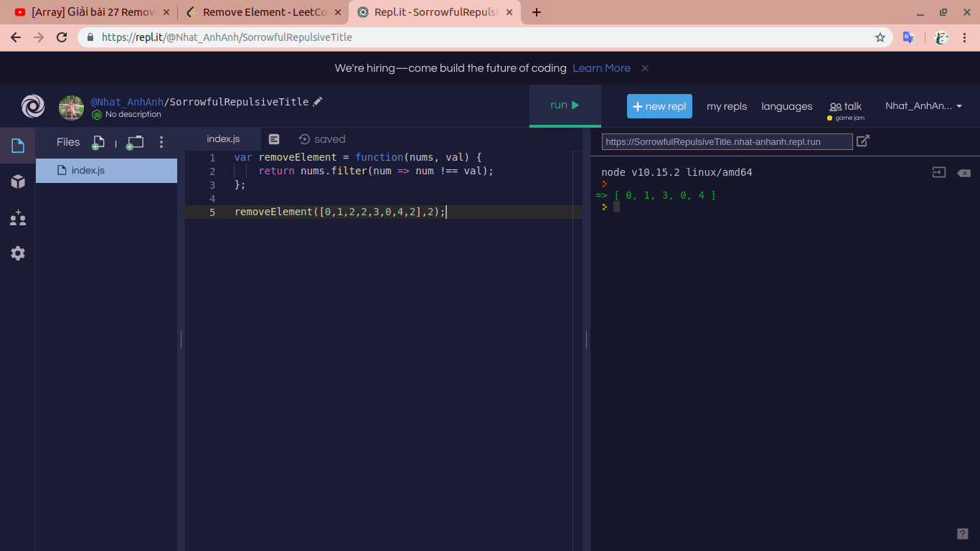Dismiss the hiring banner with the X

point(645,68)
